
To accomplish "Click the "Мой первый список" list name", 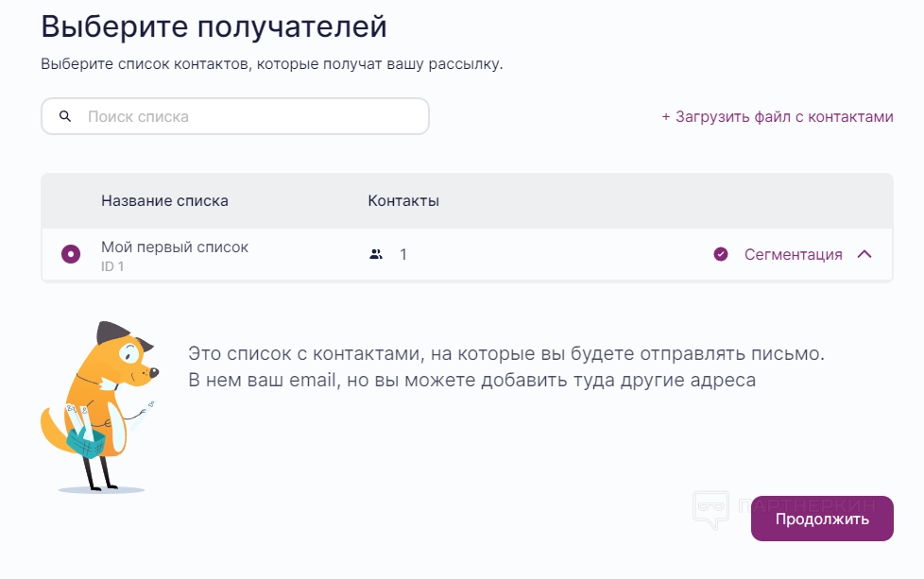I will [175, 247].
